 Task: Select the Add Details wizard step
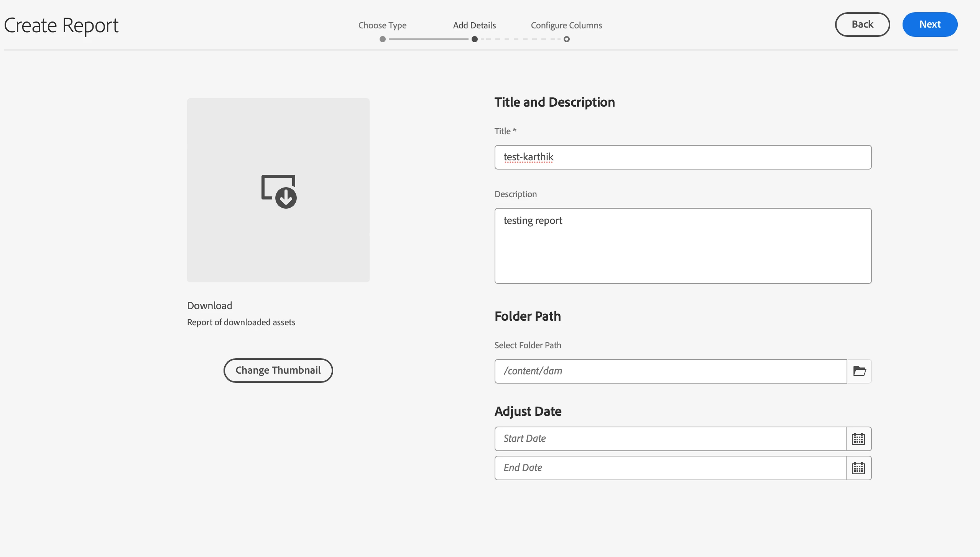point(474,25)
